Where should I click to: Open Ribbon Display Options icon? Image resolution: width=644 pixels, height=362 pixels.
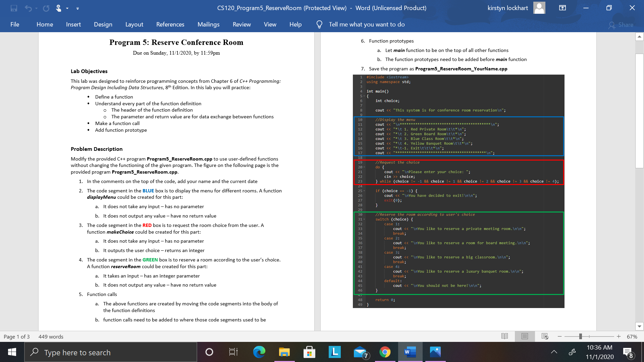point(562,8)
